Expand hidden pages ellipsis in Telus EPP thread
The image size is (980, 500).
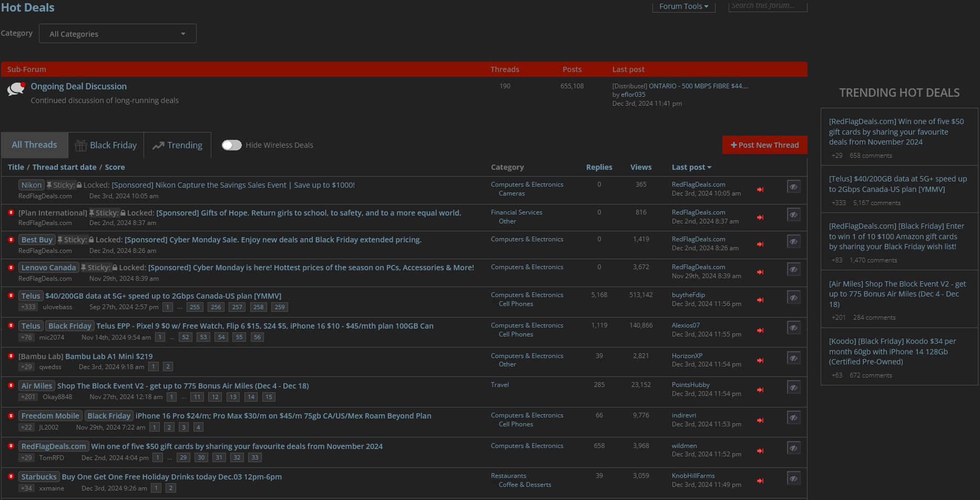pyautogui.click(x=172, y=337)
